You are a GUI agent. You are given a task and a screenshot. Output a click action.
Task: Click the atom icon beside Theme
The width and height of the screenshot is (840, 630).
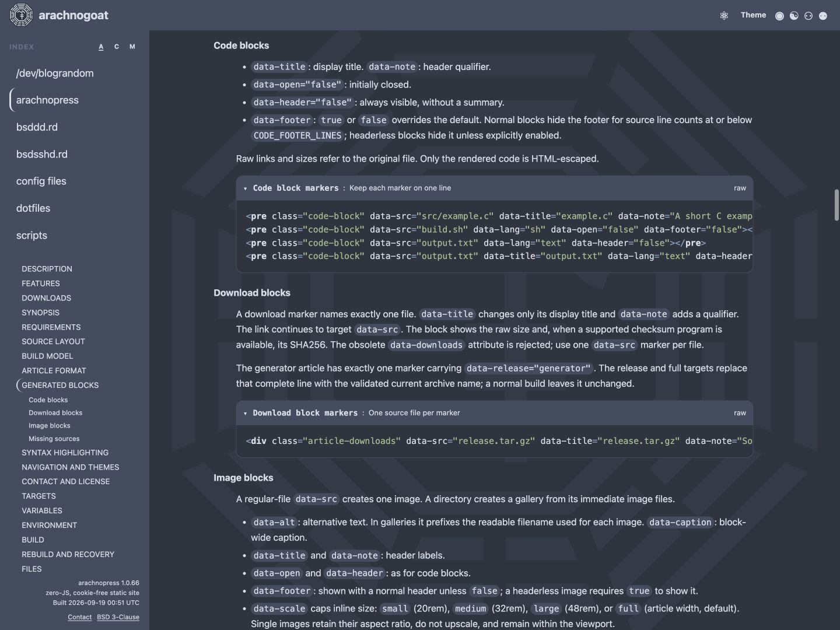[x=724, y=16]
